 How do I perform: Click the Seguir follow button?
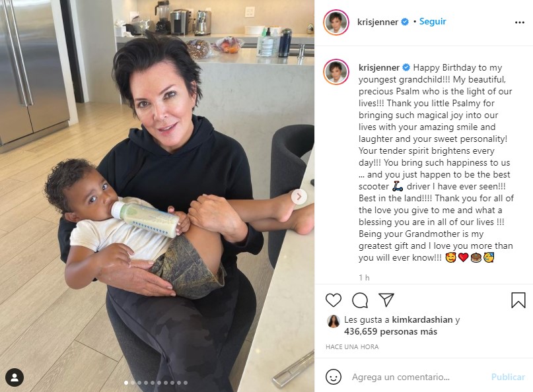(x=433, y=21)
